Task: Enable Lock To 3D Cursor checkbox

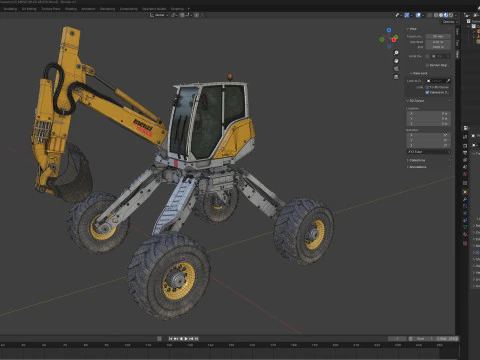Action: click(x=427, y=87)
